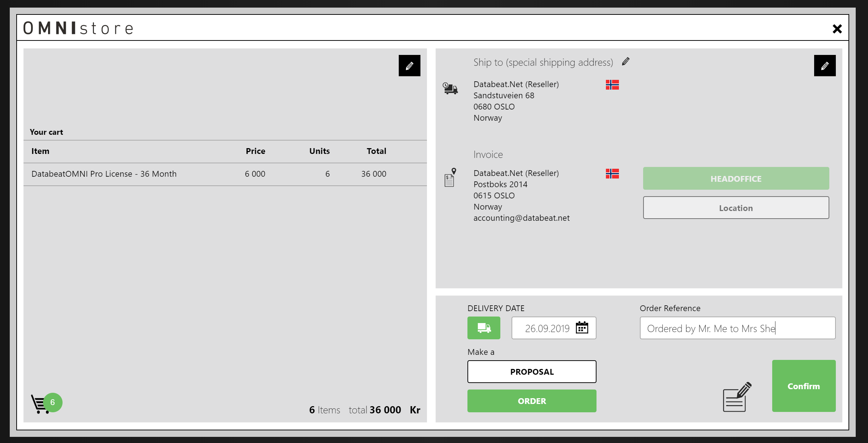Close the OMNIstore dialog
This screenshot has height=443, width=868.
tap(837, 29)
